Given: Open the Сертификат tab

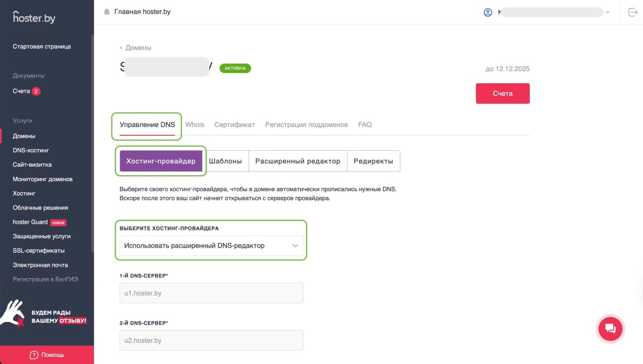Looking at the screenshot, I should click(235, 125).
